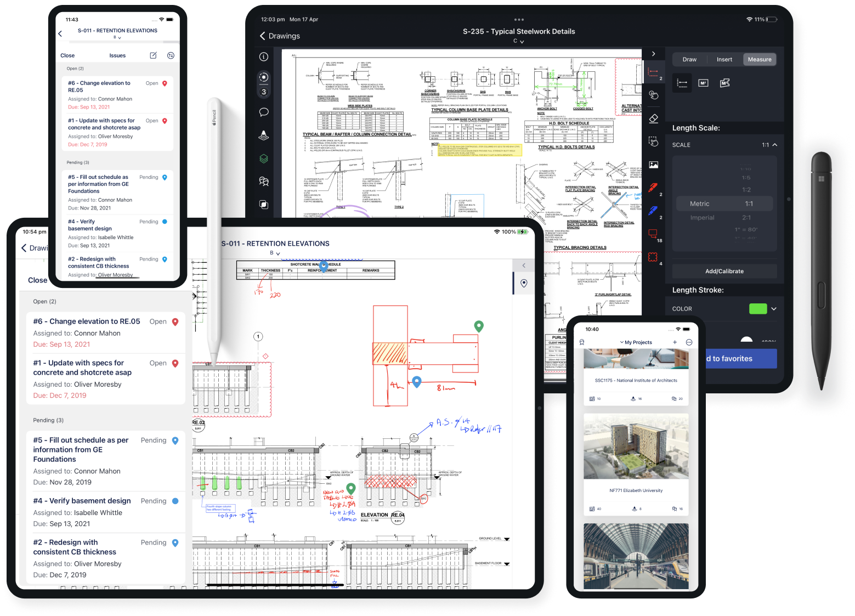This screenshot has width=855, height=616.
Task: View drawing information via info icon
Action: tap(264, 56)
